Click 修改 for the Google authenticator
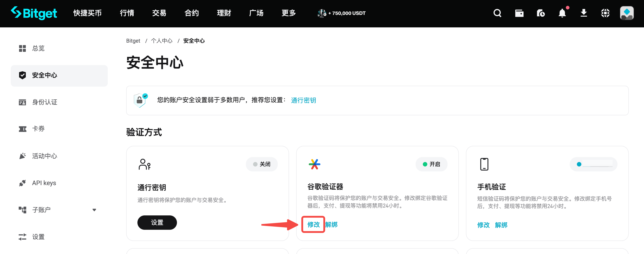 tap(313, 225)
